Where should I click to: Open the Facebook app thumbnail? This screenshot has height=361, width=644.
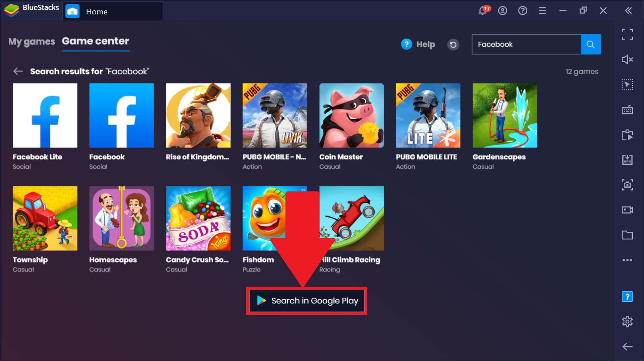pyautogui.click(x=121, y=115)
